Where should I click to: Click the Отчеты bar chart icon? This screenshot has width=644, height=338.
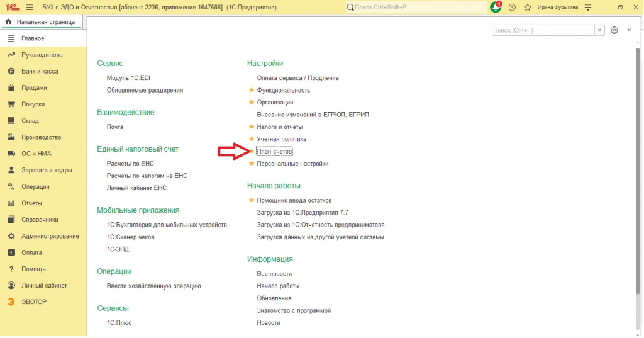coord(11,203)
